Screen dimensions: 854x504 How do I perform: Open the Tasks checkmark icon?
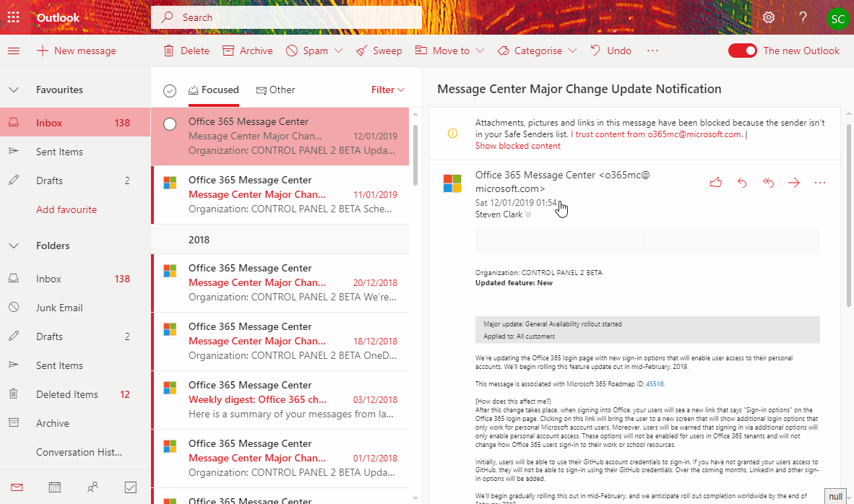131,487
